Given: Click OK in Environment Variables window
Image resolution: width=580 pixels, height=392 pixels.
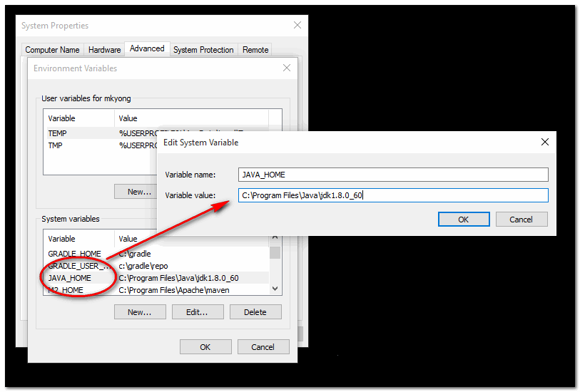Looking at the screenshot, I should tap(205, 347).
